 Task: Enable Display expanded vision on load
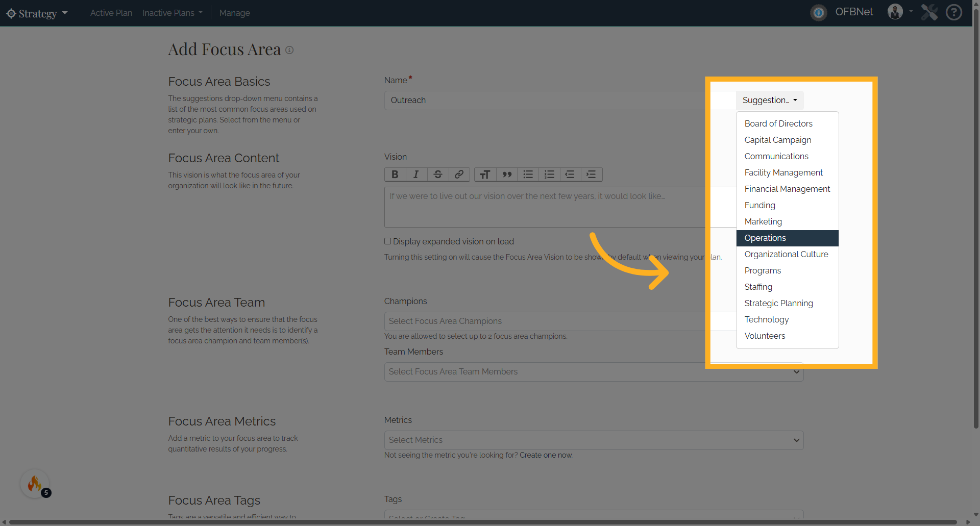(388, 241)
